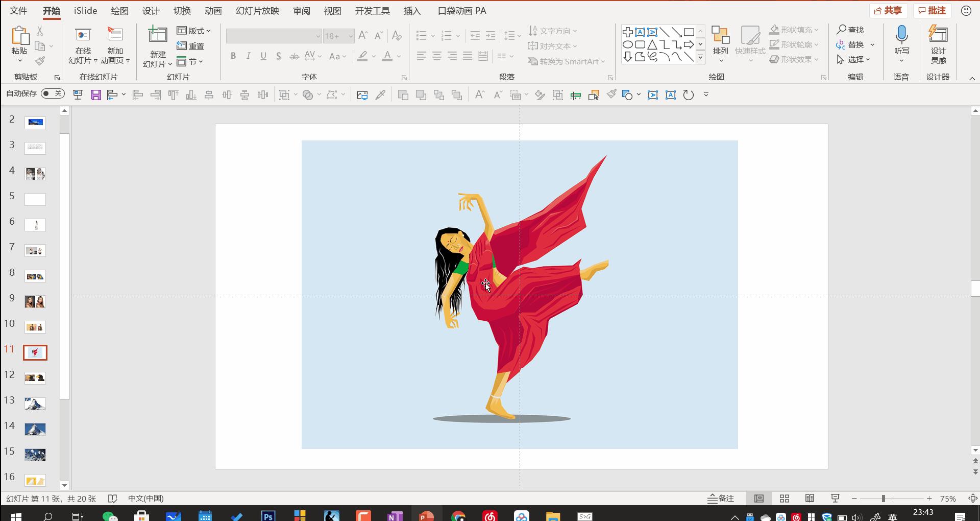Expand the Shape Fill dropdown
The width and height of the screenshot is (980, 521).
pyautogui.click(x=816, y=30)
